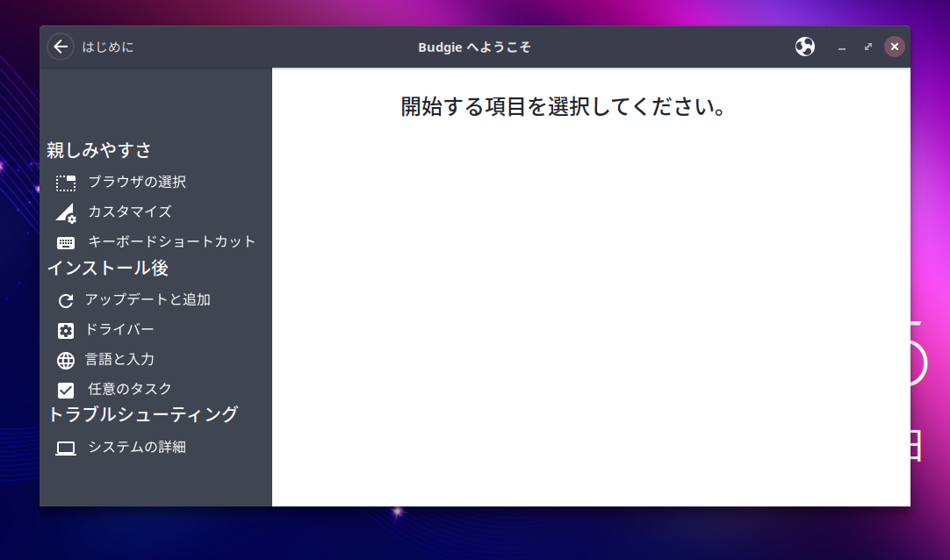This screenshot has height=560, width=950.
Task: Minimize the Budgie welcome window
Action: coord(841,47)
